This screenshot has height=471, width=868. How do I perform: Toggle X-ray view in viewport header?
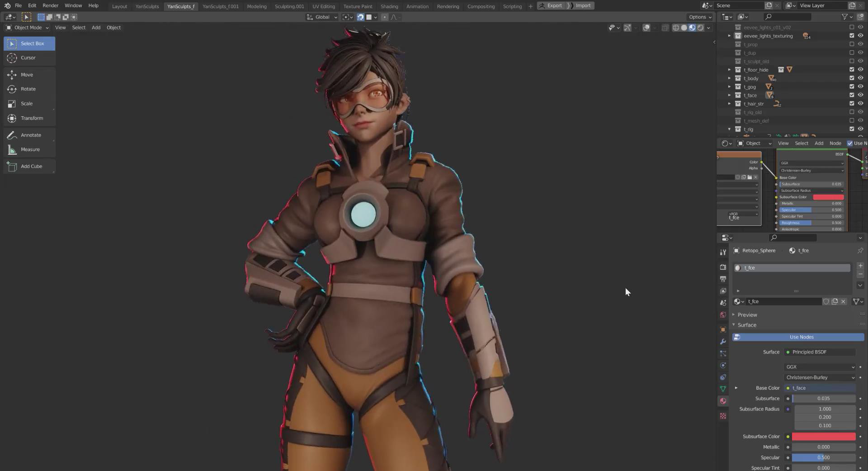pyautogui.click(x=665, y=28)
